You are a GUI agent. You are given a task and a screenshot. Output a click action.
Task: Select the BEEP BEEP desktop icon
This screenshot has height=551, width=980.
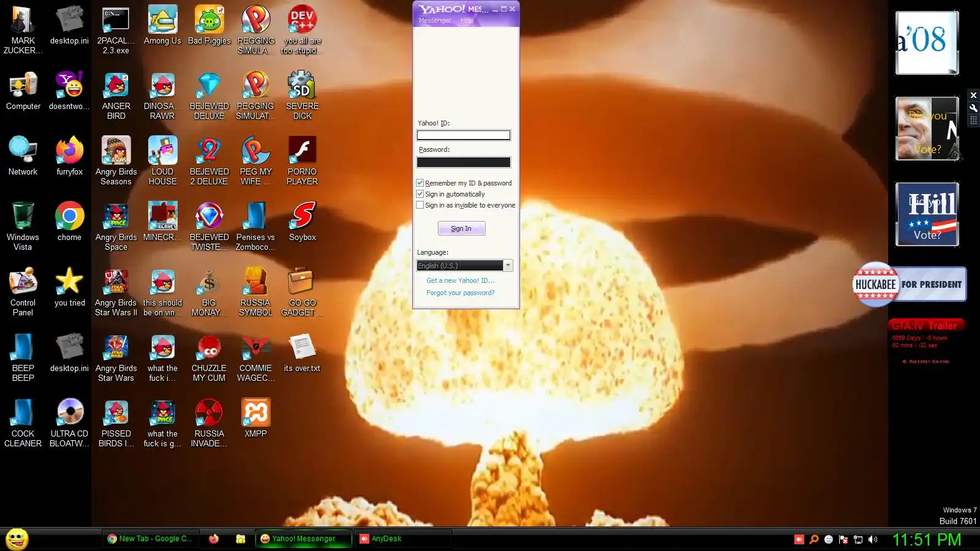tap(23, 357)
